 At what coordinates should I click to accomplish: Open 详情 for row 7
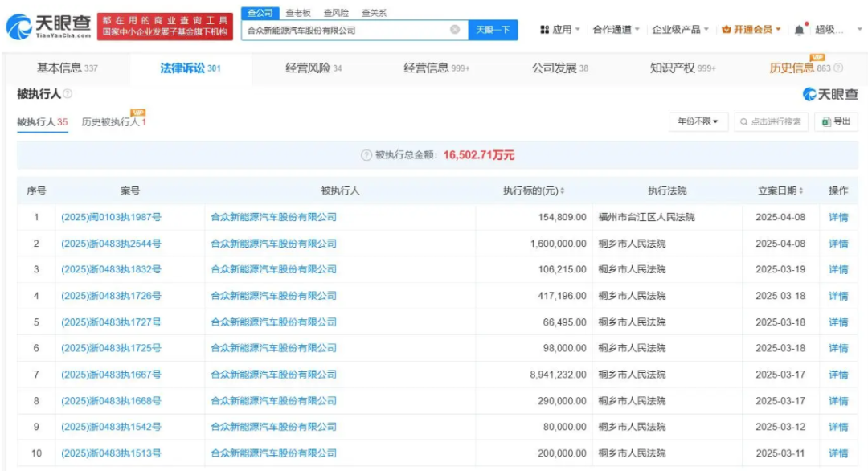(838, 375)
